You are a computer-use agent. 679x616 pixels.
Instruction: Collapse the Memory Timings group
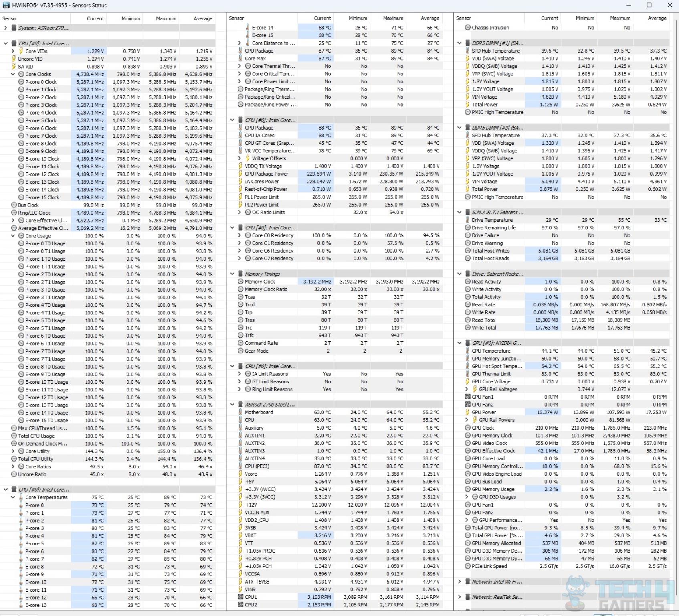pyautogui.click(x=232, y=274)
